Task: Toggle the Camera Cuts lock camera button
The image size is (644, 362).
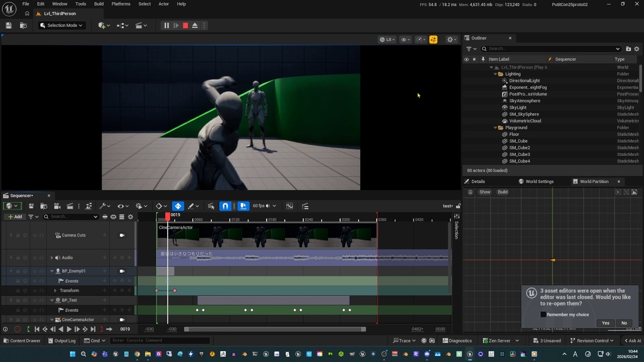Action: coord(122,235)
